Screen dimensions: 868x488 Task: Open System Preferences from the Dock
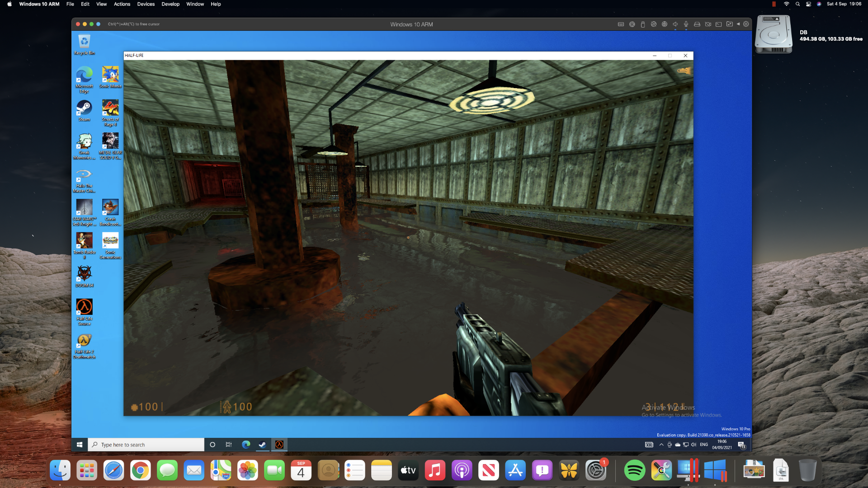596,471
